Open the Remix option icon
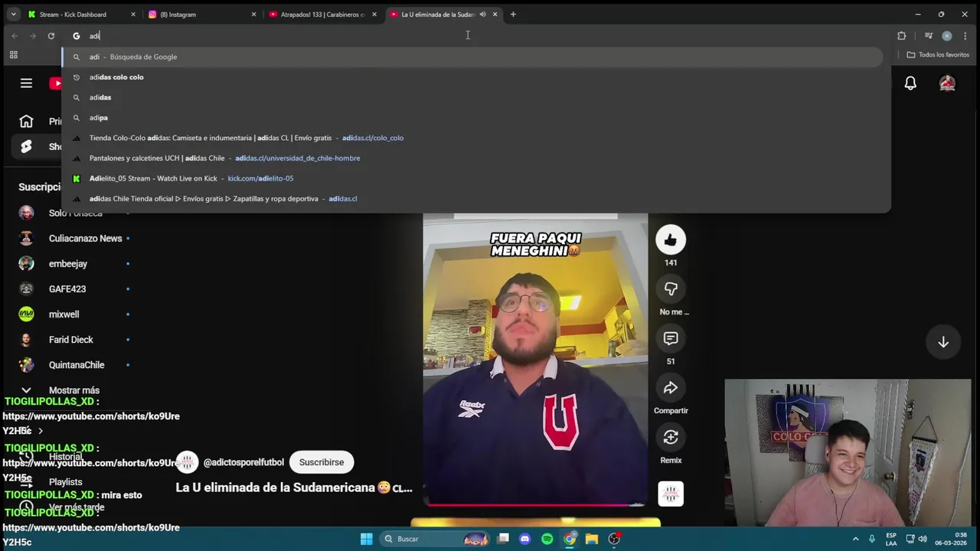Image resolution: width=980 pixels, height=551 pixels. 671,438
